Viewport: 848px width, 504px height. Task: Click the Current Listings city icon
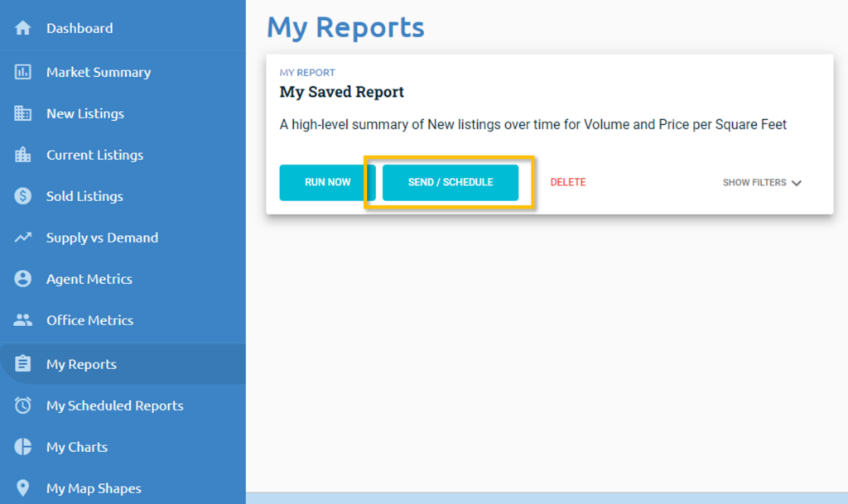pos(23,155)
